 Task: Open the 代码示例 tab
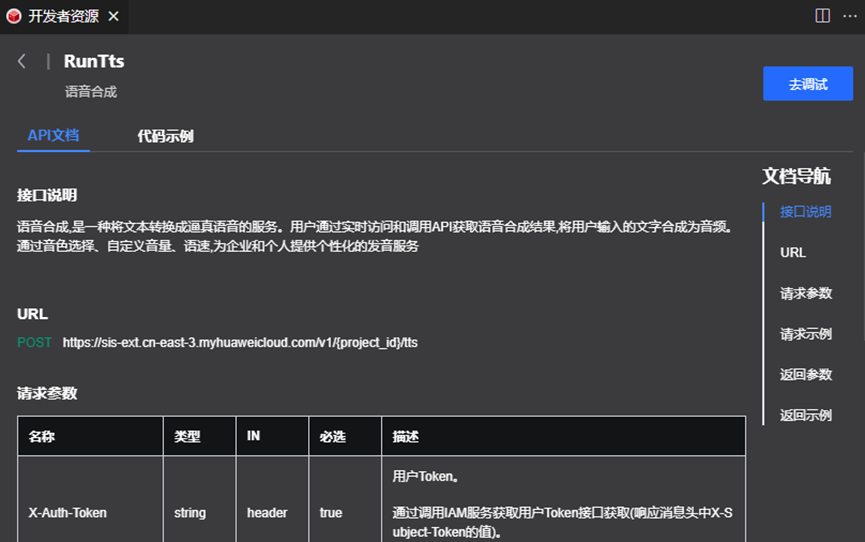click(x=165, y=136)
